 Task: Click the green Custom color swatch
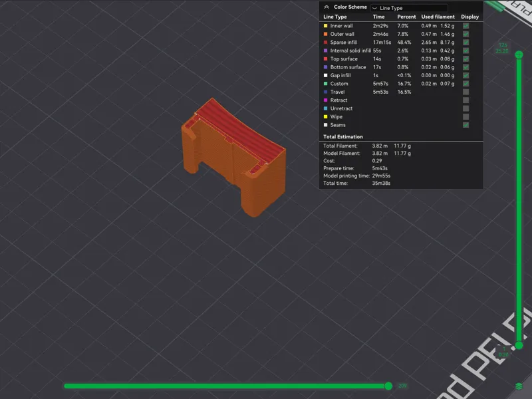coord(325,84)
